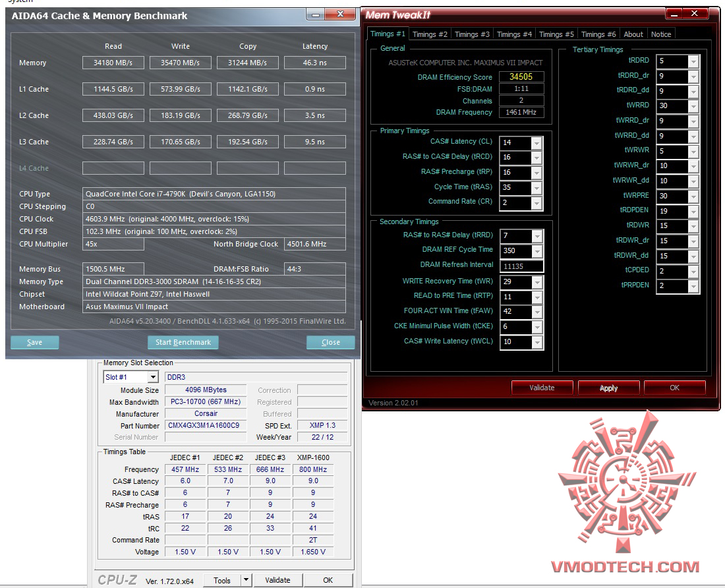Image resolution: width=725 pixels, height=588 pixels.
Task: Click Validate button in CPU-Z
Action: [x=277, y=580]
